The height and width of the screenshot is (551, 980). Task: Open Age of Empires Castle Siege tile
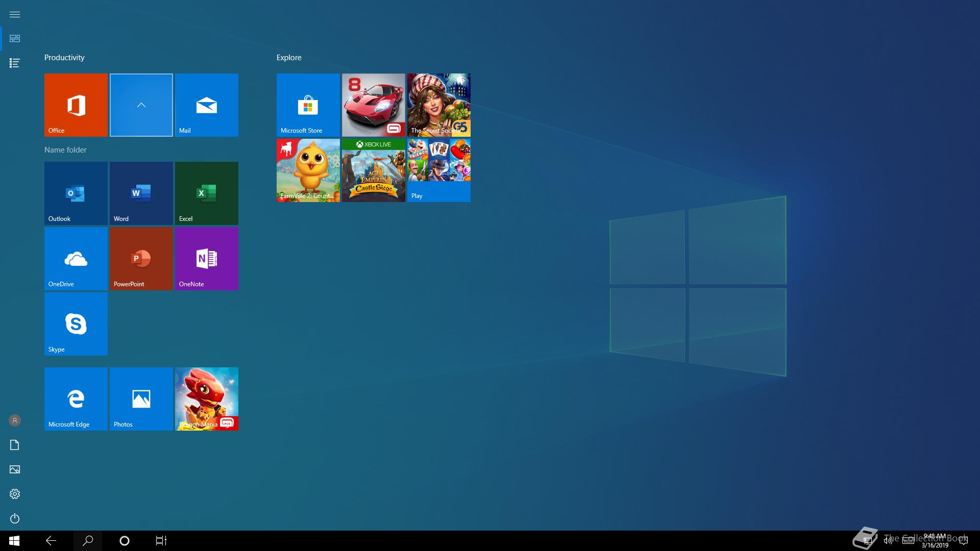[x=374, y=170]
